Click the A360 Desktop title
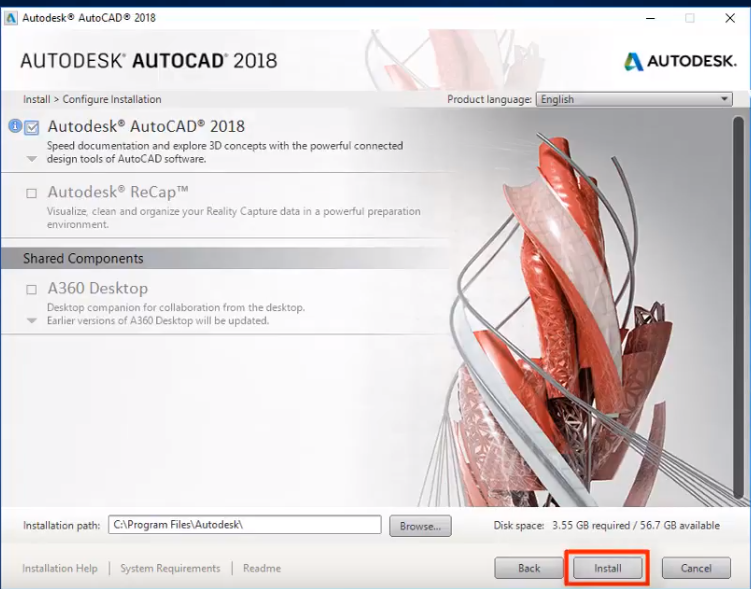 point(98,288)
